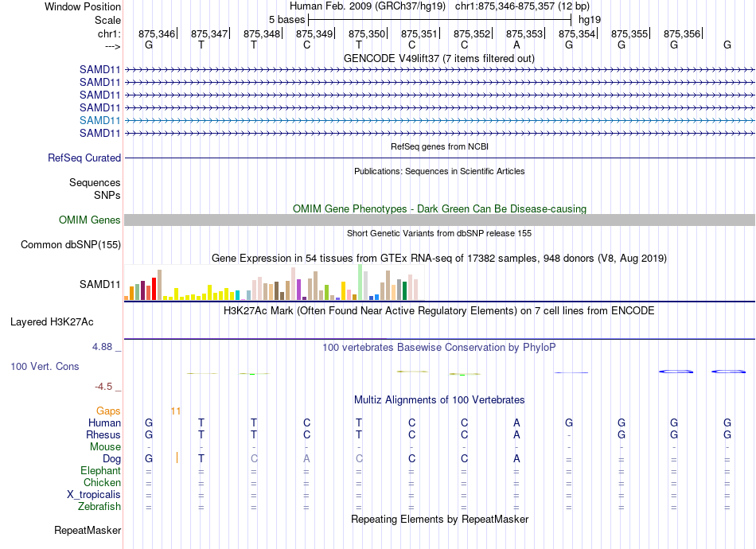Open the 100 vertebrates Basewise Conservation by PhyloP title
The height and width of the screenshot is (549, 756).
click(x=439, y=348)
